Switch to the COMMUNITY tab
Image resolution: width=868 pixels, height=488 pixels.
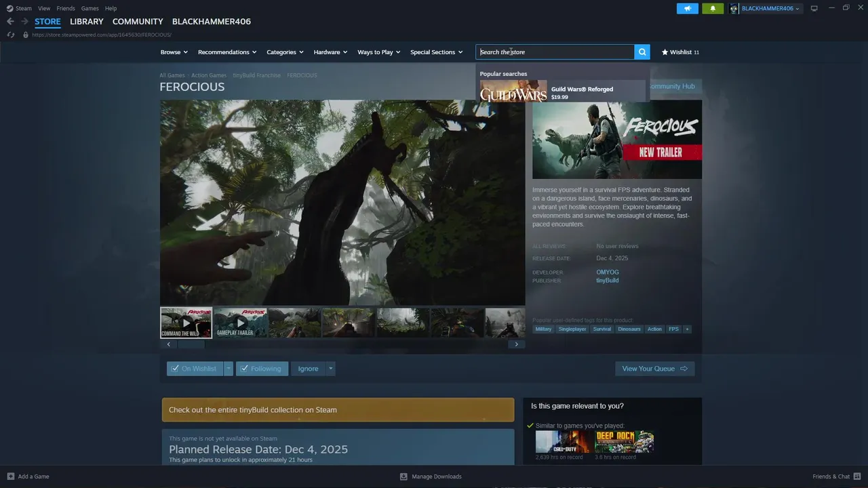(138, 22)
